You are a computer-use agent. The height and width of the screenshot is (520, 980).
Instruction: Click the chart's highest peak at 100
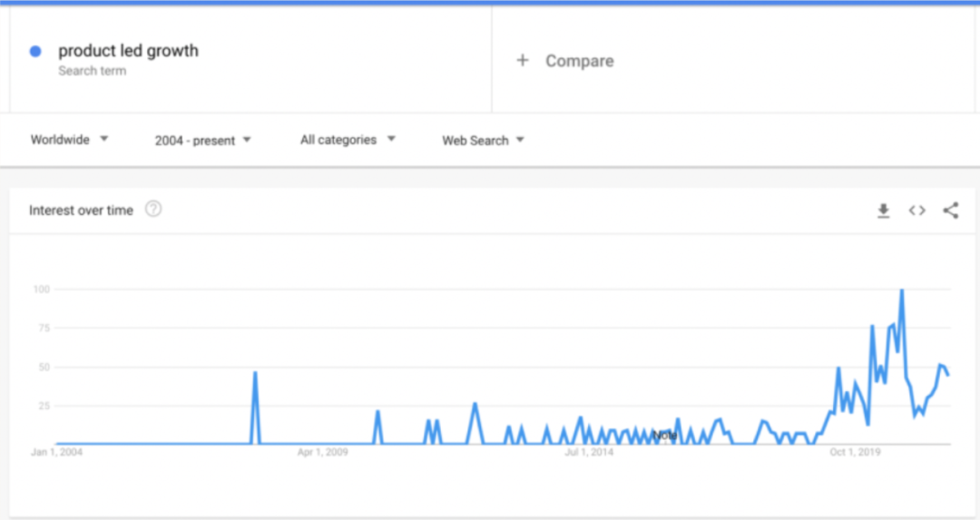[x=901, y=290]
